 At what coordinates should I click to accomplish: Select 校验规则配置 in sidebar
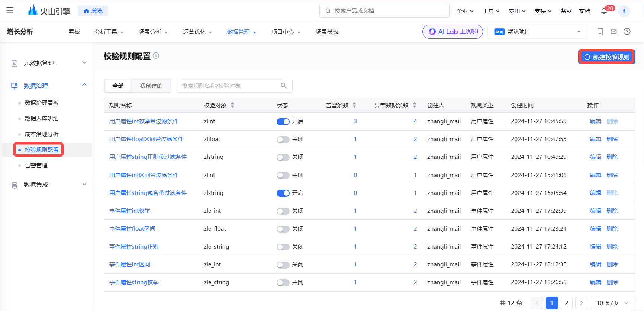(42, 150)
